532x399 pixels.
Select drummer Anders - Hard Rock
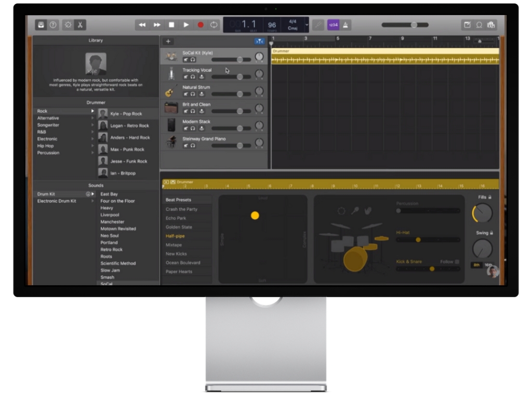128,137
